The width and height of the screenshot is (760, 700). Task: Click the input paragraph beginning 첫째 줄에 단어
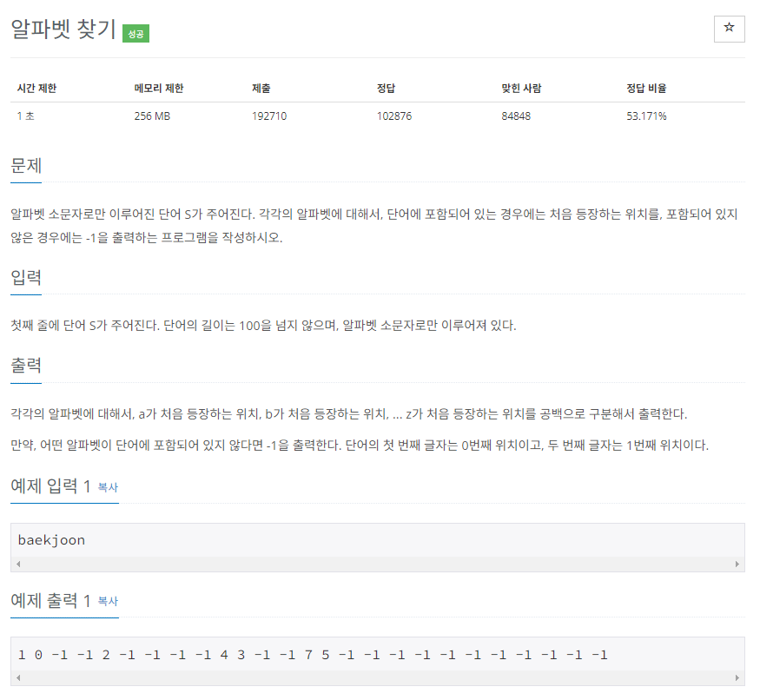coord(264,326)
